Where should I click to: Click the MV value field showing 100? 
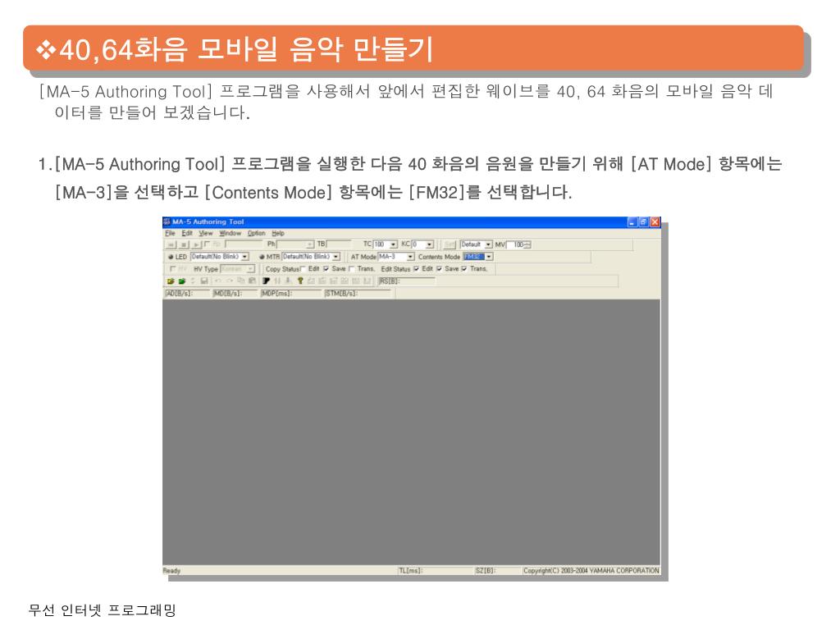coord(515,244)
